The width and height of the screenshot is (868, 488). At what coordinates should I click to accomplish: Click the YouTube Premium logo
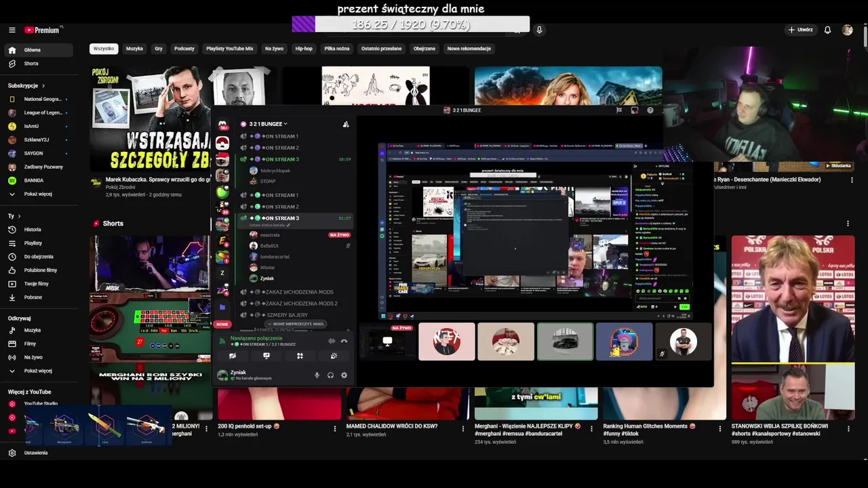(x=42, y=30)
